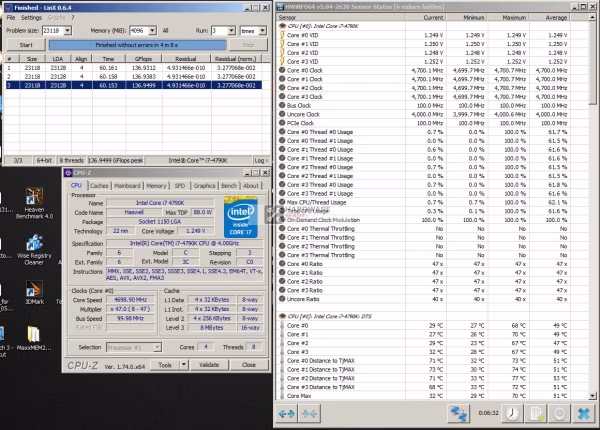Open LinX File menu
The width and height of the screenshot is (600, 430).
click(x=11, y=18)
